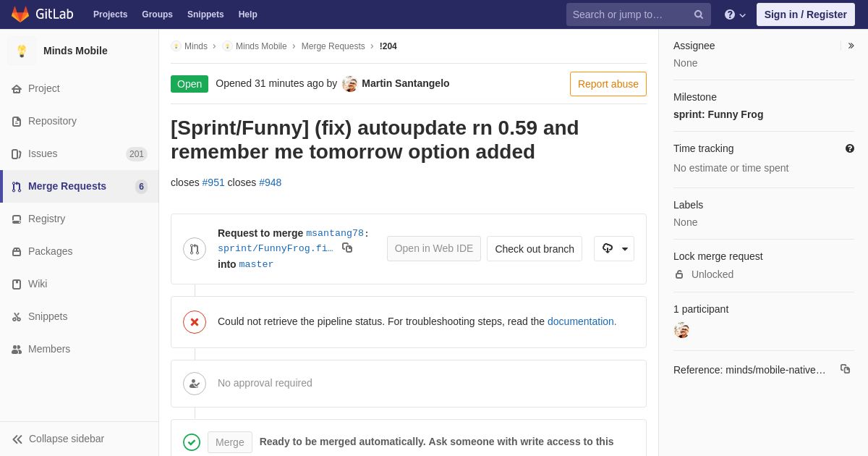Click the green ready-to-merge check icon
This screenshot has width=868, height=456.
click(x=192, y=442)
